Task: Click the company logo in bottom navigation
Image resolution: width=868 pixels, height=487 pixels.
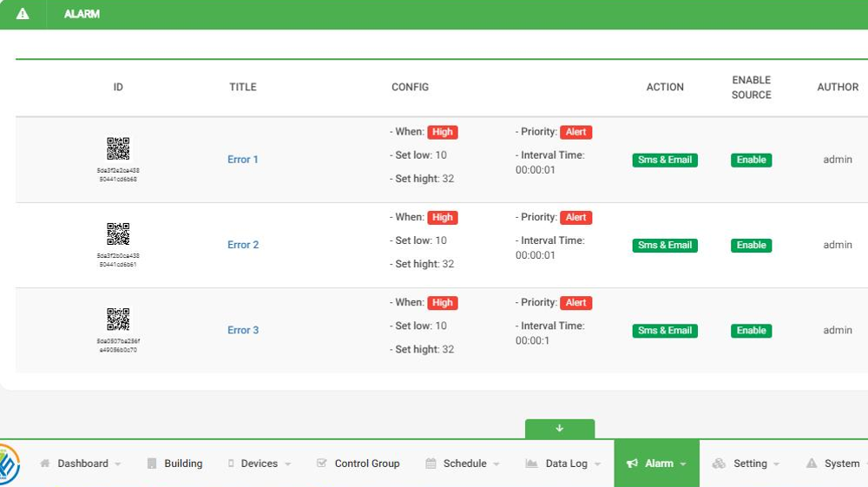Action: coord(8,464)
